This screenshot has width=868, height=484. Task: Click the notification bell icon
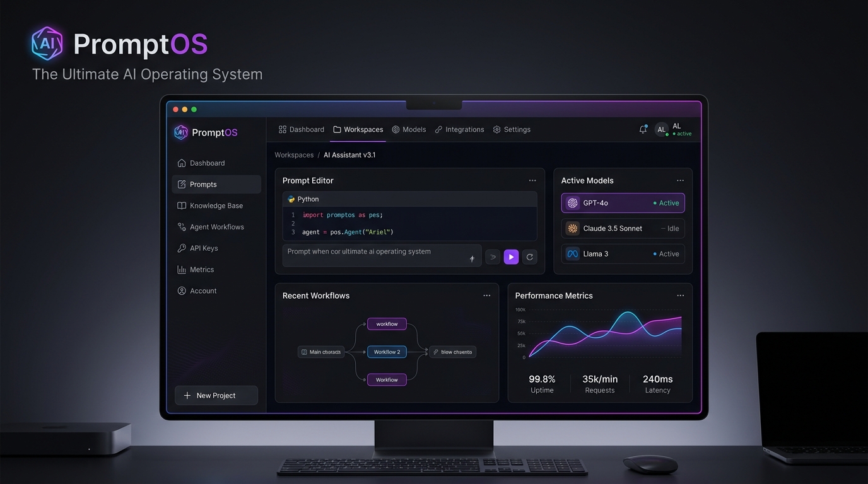tap(643, 129)
